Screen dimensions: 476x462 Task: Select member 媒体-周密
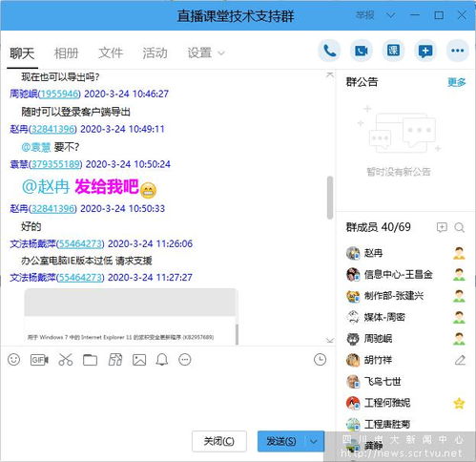pyautogui.click(x=405, y=317)
